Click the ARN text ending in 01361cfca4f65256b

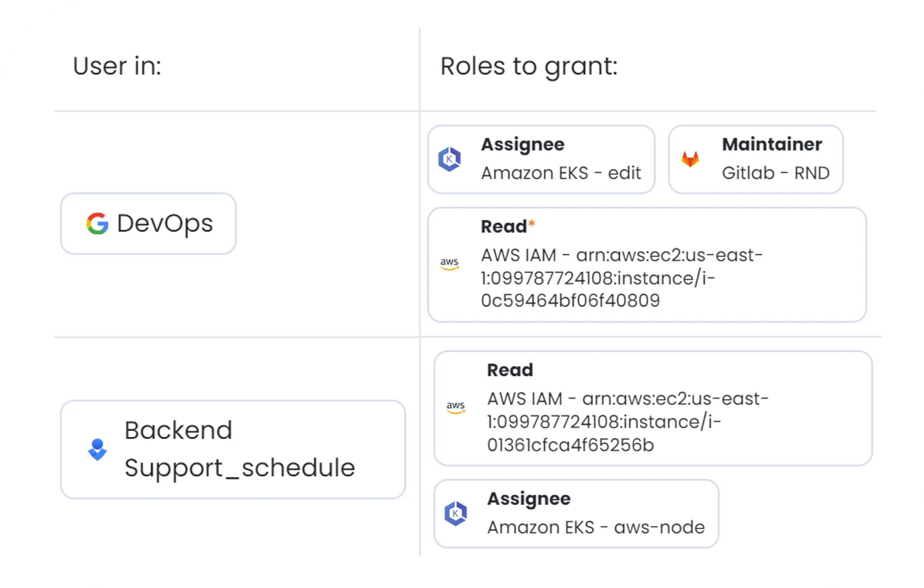[627, 422]
